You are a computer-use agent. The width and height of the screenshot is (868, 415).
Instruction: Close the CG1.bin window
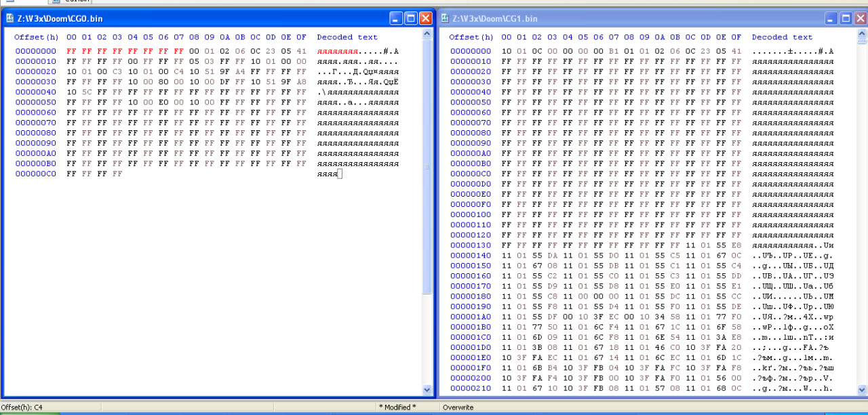[x=861, y=18]
